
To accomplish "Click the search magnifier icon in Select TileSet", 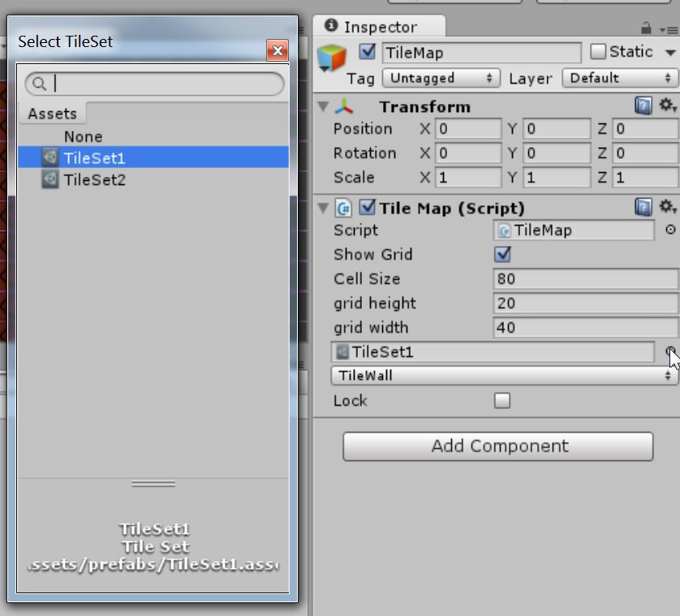I will point(40,84).
